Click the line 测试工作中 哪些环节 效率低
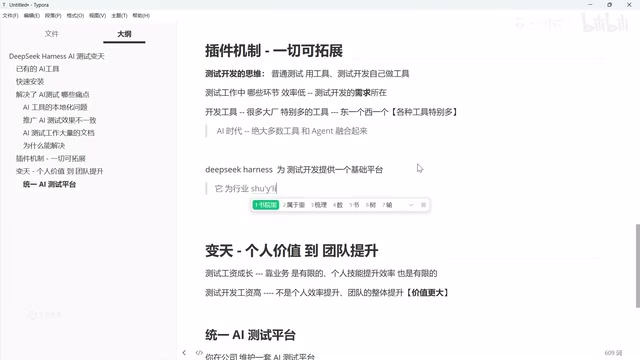 pyautogui.click(x=296, y=93)
